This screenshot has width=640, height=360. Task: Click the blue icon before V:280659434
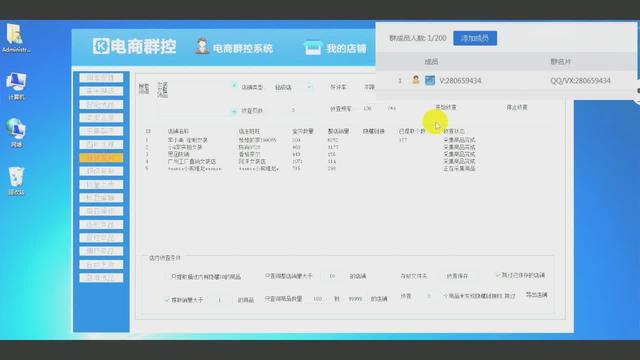[430, 80]
